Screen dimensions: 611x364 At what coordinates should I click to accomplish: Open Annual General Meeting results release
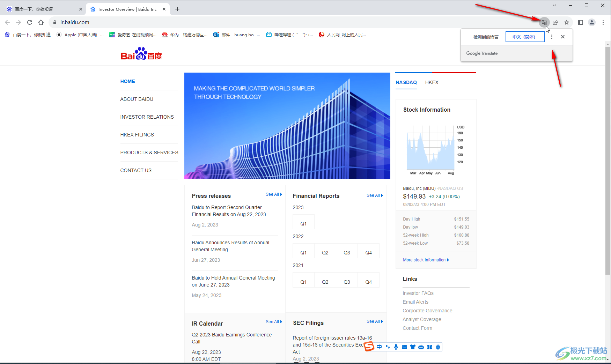click(230, 246)
